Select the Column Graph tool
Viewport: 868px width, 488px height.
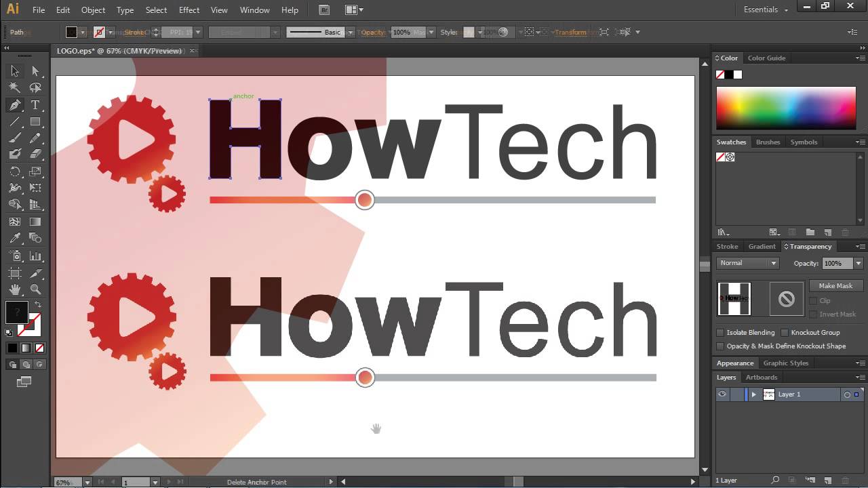(x=35, y=256)
